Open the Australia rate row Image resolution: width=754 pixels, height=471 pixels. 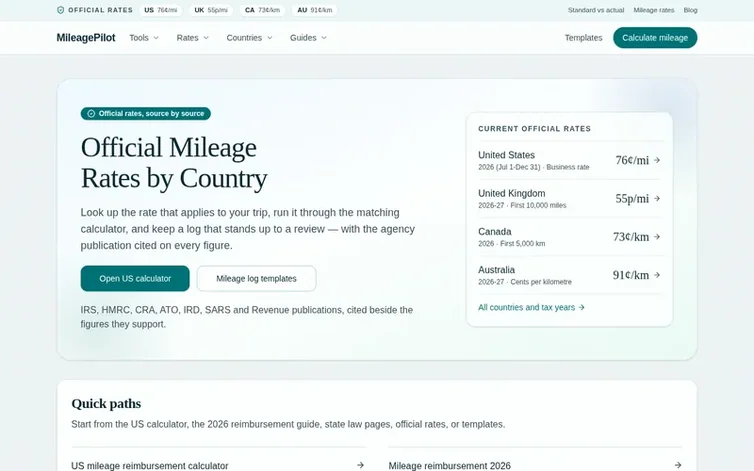[569, 275]
